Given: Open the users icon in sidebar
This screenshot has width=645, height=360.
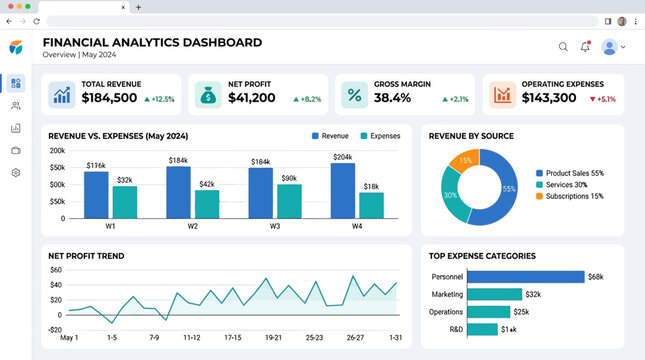Looking at the screenshot, I should pos(16,106).
